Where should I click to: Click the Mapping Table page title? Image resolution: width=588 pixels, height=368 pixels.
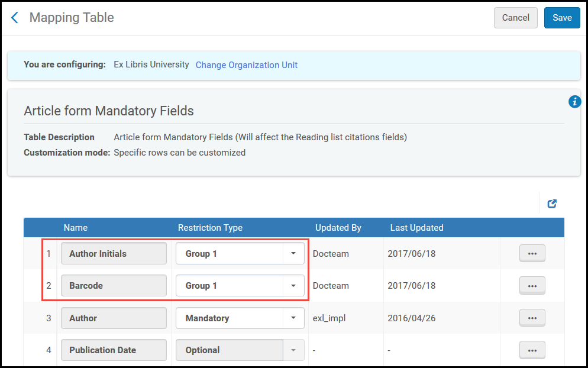[x=72, y=18]
